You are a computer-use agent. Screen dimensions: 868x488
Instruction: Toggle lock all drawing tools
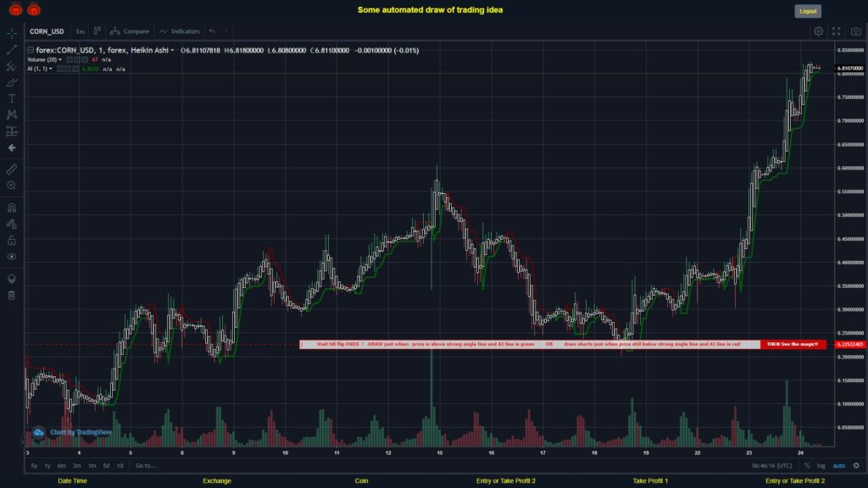tap(12, 240)
